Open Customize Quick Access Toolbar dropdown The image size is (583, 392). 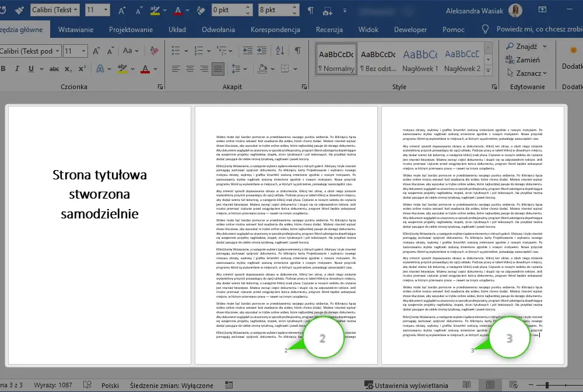click(x=345, y=10)
